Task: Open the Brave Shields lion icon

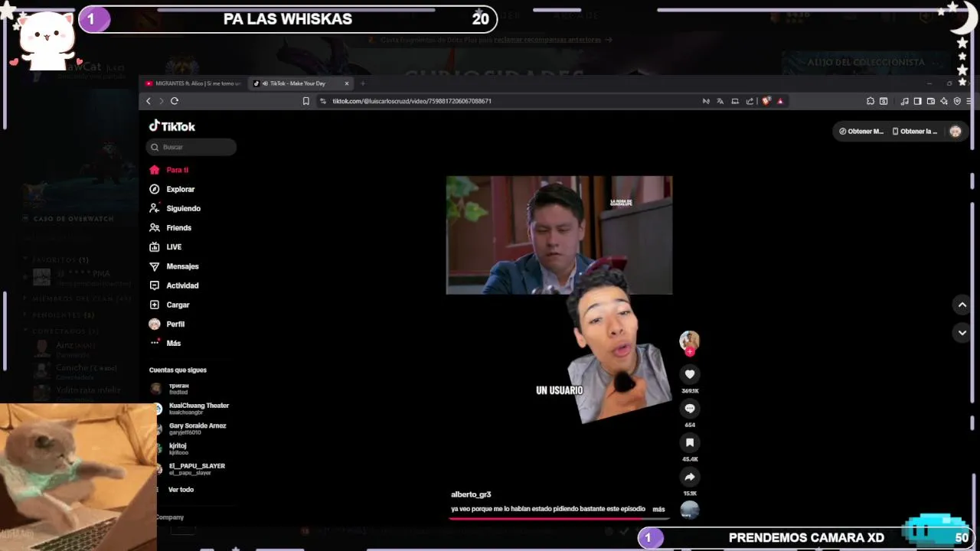Action: (x=766, y=101)
